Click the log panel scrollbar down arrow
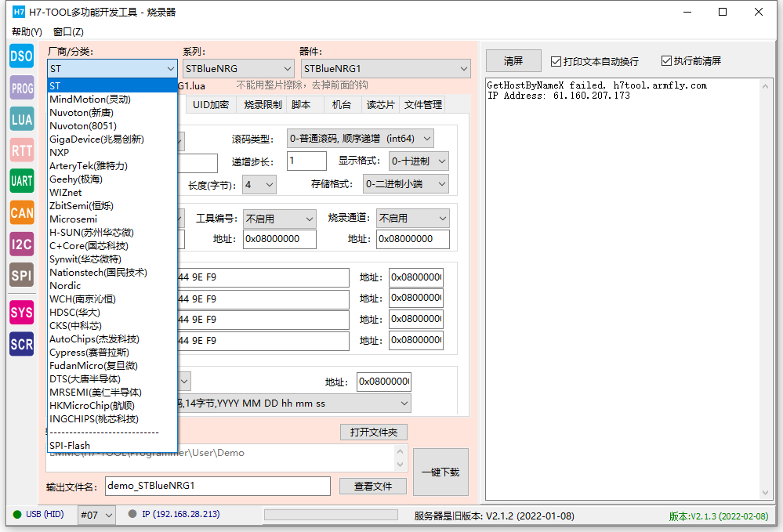This screenshot has height=532, width=783. click(766, 493)
